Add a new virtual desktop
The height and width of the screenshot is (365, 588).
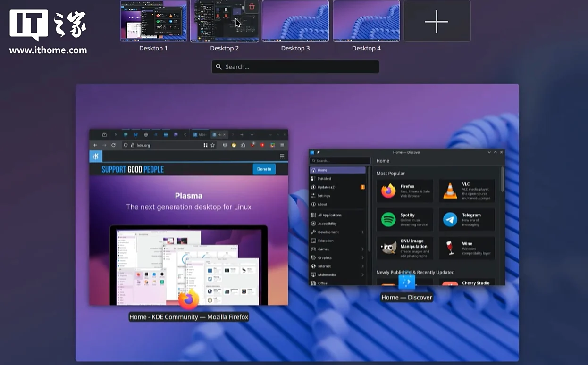pyautogui.click(x=437, y=22)
